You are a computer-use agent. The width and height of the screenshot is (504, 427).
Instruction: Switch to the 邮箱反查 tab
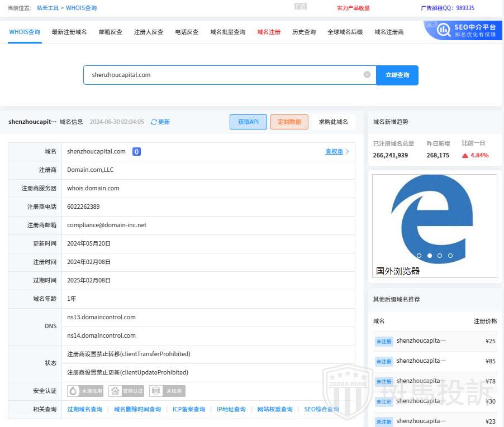pyautogui.click(x=111, y=32)
